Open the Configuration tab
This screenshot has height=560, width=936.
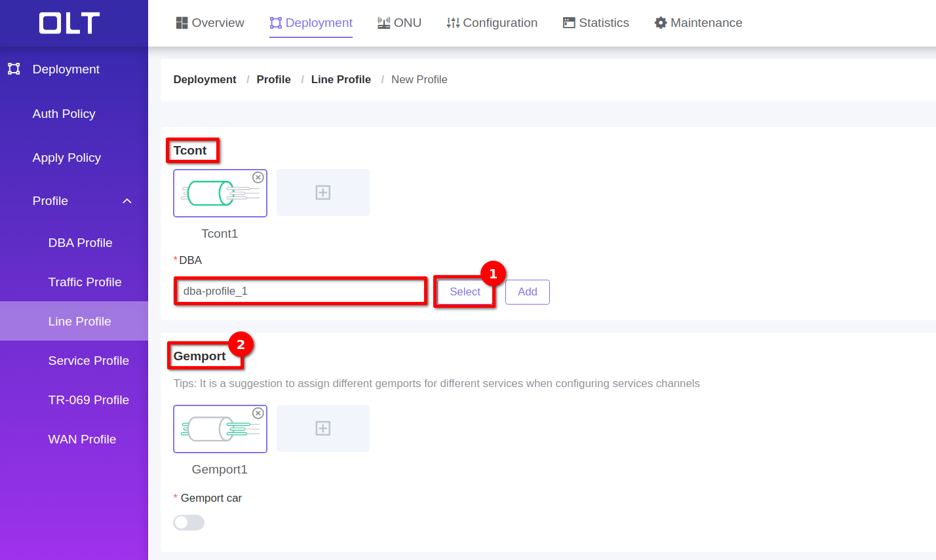click(492, 23)
